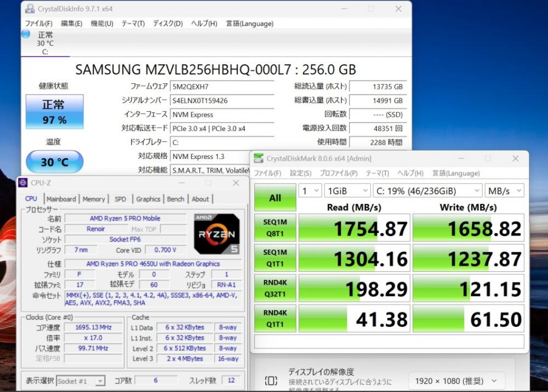The height and width of the screenshot is (392, 548).
Task: Open the MB/s unit dropdown
Action: click(504, 191)
